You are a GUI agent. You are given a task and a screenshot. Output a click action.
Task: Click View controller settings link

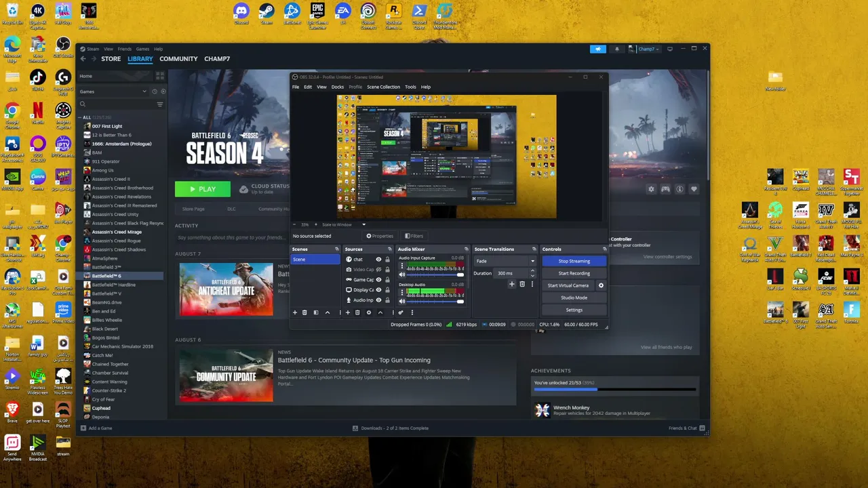[667, 257]
